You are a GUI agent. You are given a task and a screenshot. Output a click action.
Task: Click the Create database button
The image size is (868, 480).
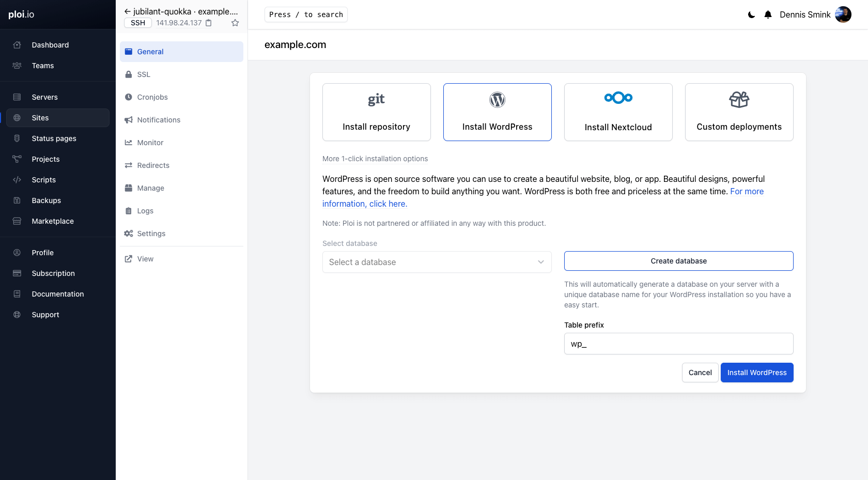678,261
